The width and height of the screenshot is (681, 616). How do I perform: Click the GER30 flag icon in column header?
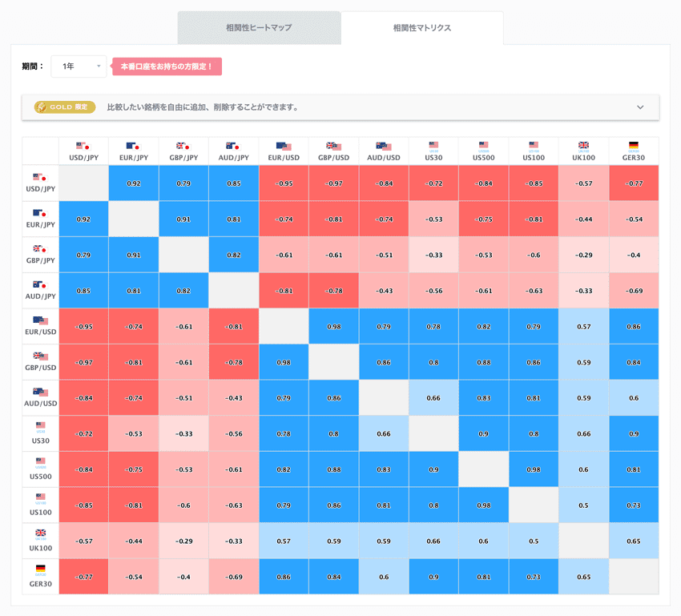tap(634, 145)
